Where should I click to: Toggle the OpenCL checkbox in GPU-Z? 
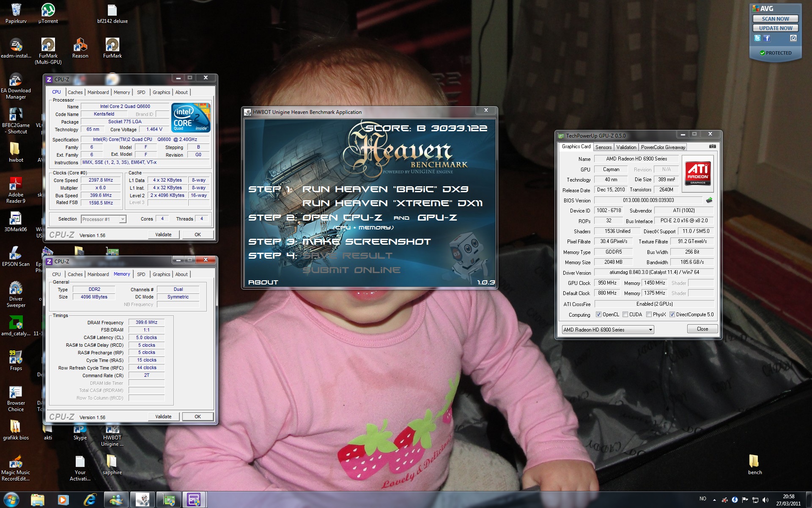598,315
